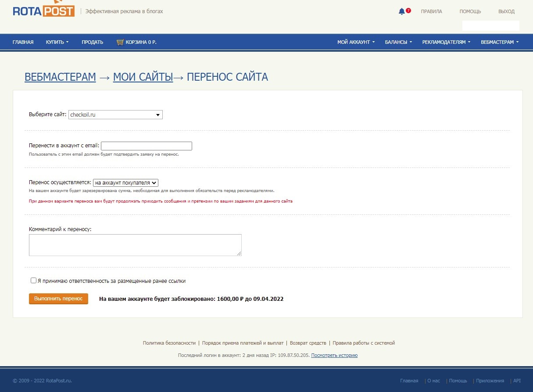The width and height of the screenshot is (533, 392).
Task: Focus the Комментарий к переносу text area
Action: click(x=135, y=245)
